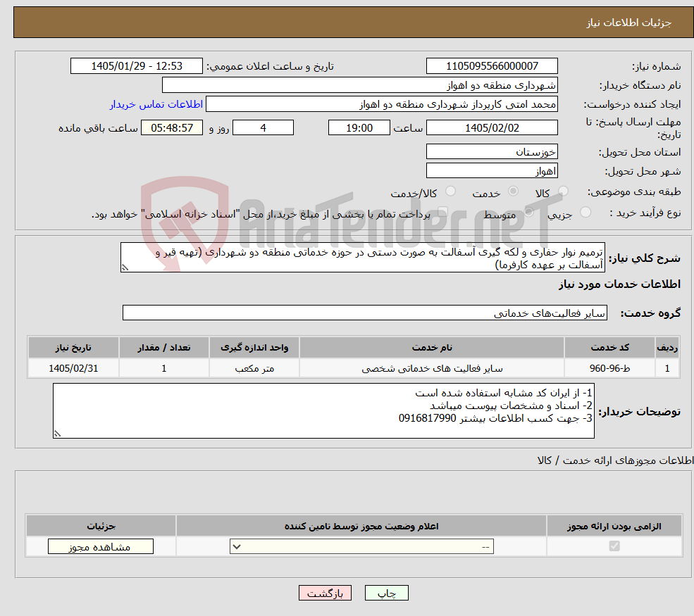
Task: Click the تعداد / مقدار column header
Action: 163,348
